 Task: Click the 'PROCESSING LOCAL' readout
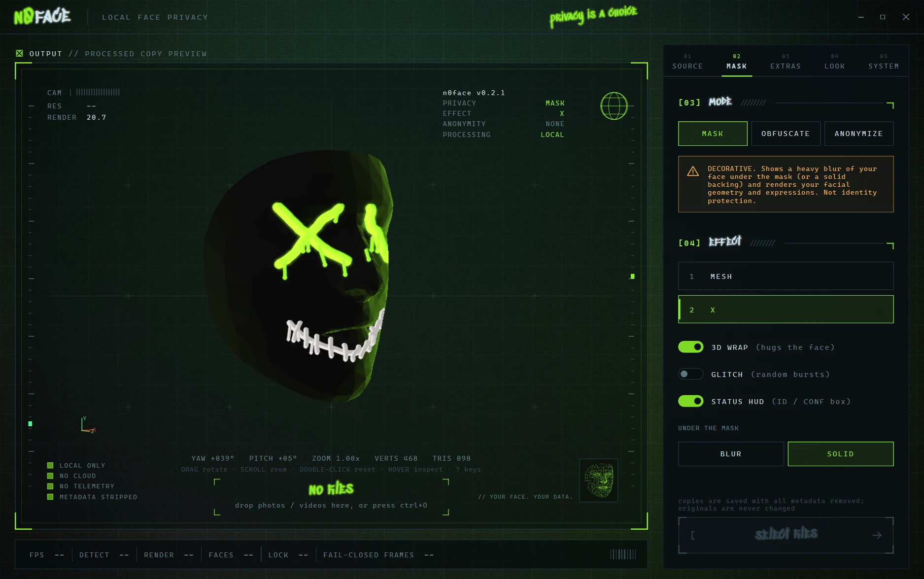pyautogui.click(x=503, y=135)
